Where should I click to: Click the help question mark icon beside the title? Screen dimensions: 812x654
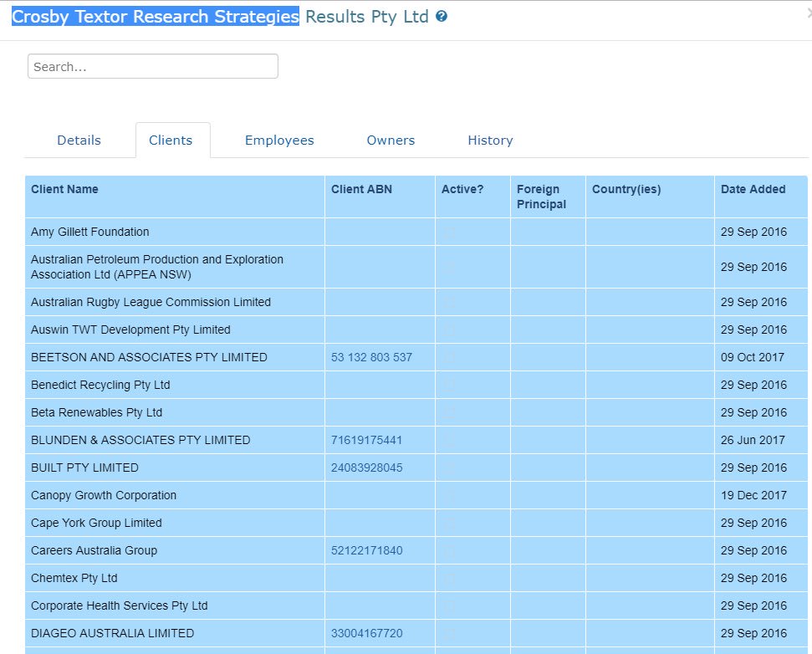tap(442, 16)
